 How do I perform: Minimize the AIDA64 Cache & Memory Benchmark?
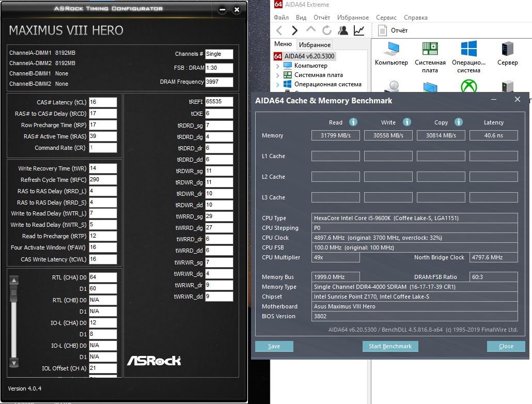tap(494, 100)
